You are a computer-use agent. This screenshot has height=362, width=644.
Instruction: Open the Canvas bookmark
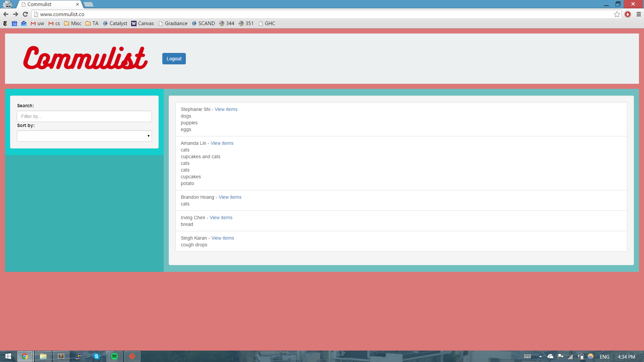coord(143,23)
